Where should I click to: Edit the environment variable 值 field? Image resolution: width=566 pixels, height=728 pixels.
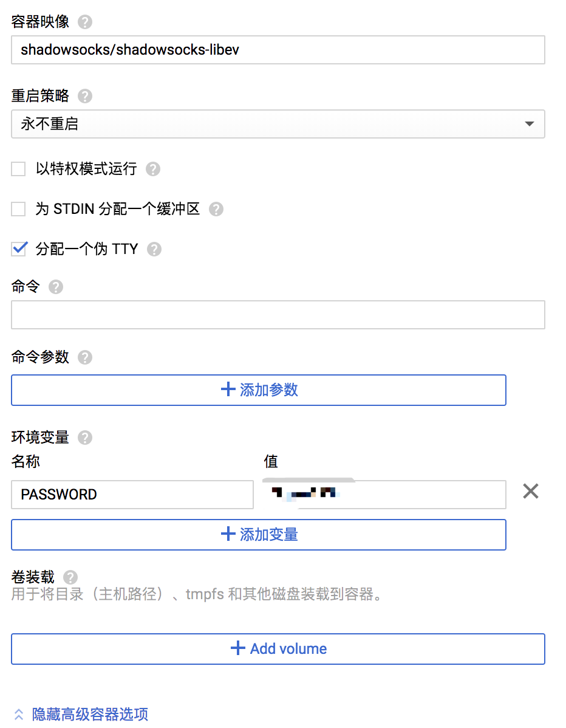384,495
